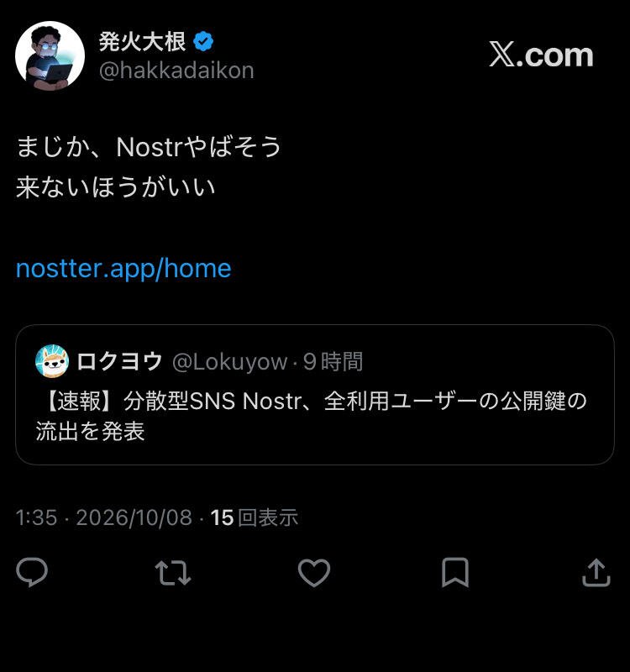Tap the share upload icon
Screen dimensions: 630x672
[x=596, y=572]
